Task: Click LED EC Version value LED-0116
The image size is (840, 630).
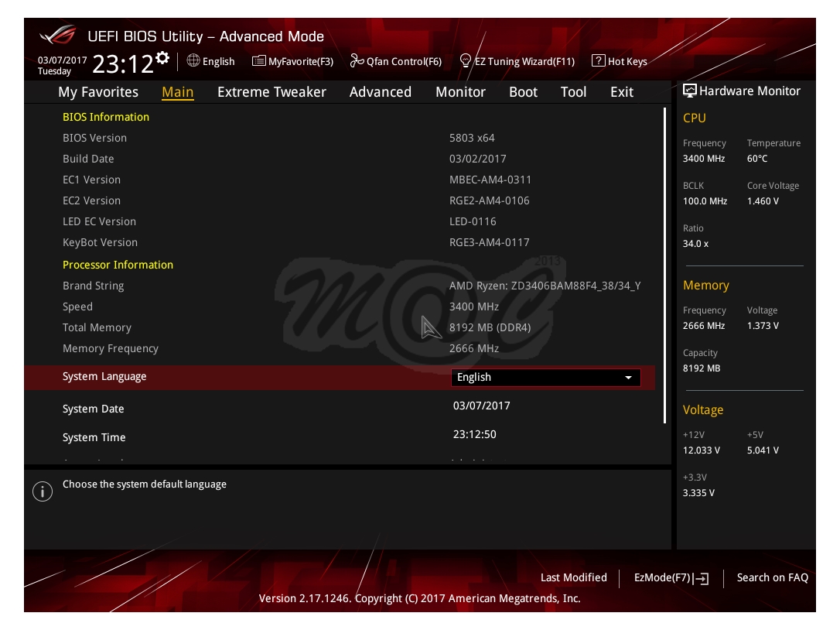Action: (472, 221)
